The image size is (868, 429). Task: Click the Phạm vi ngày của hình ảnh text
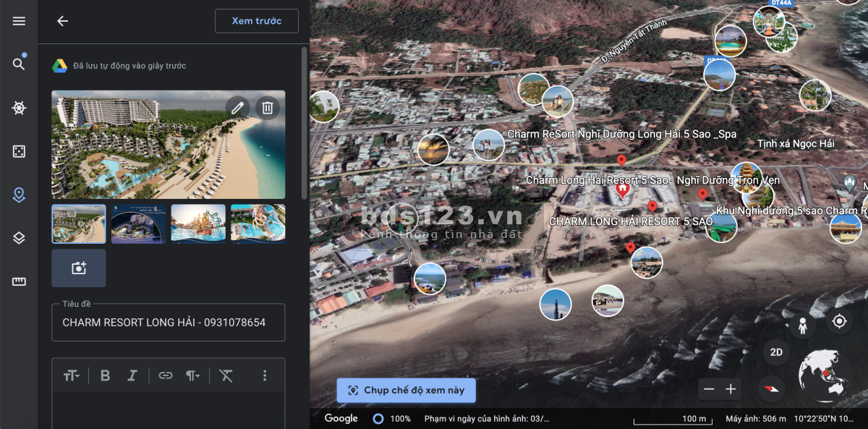[x=487, y=419]
